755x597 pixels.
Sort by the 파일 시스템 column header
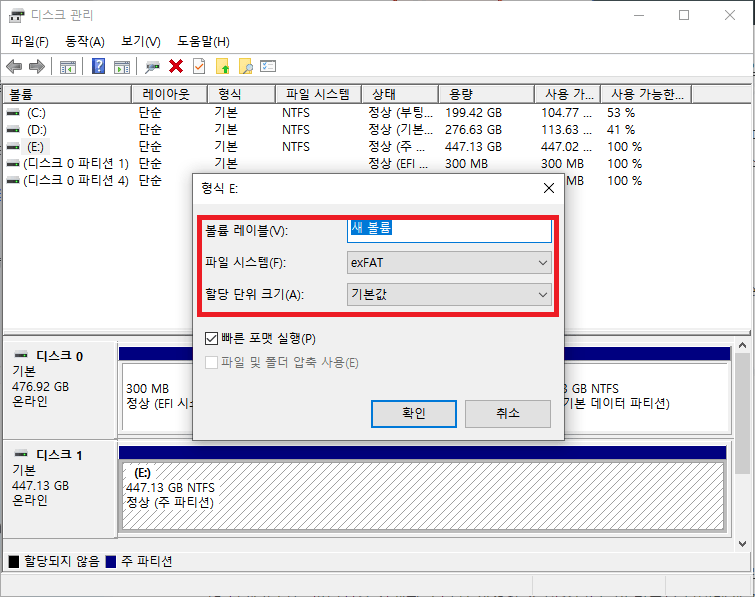click(x=318, y=94)
